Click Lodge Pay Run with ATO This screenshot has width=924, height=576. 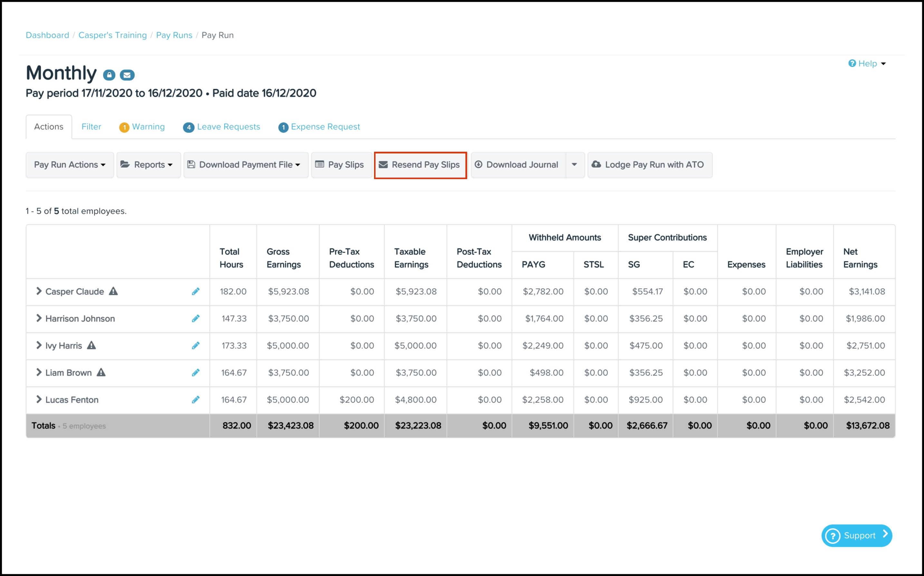pyautogui.click(x=650, y=165)
